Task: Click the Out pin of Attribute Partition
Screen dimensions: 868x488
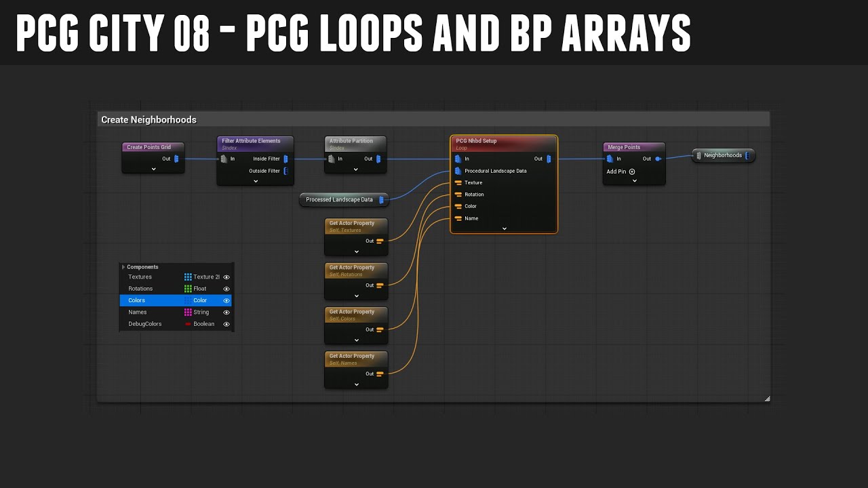Action: [x=378, y=159]
